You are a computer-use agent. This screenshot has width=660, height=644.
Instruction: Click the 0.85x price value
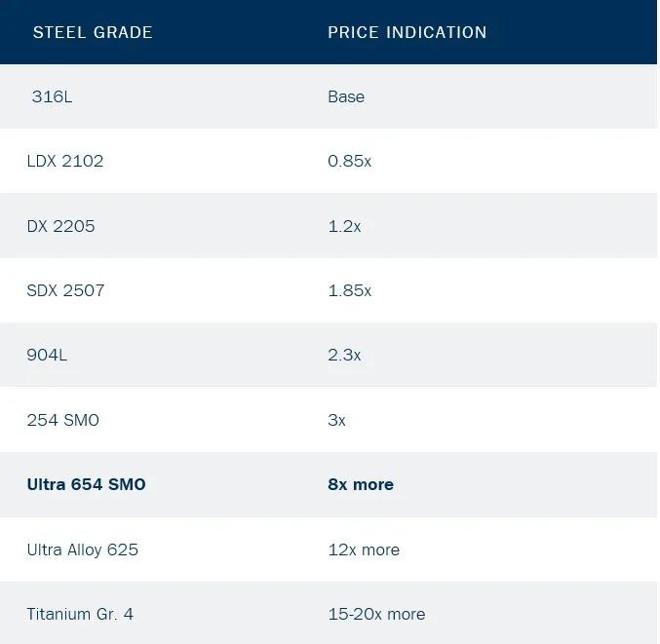tap(349, 161)
